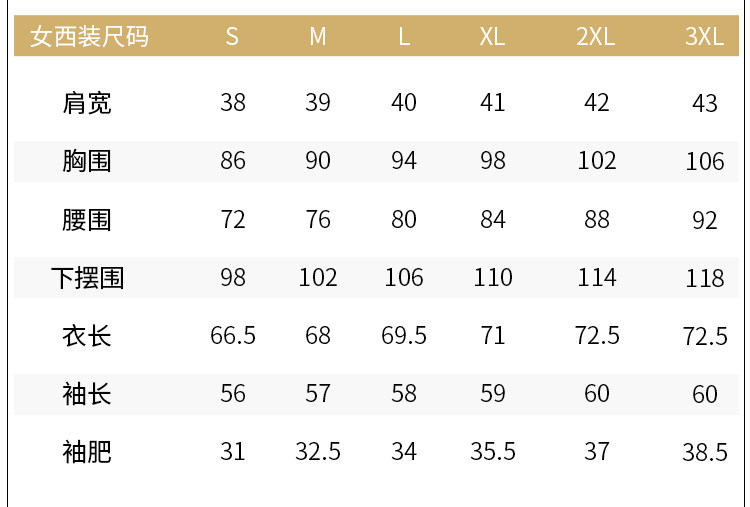Click the 女西装尺码 header label
Screen dimensions: 750x507
(89, 36)
